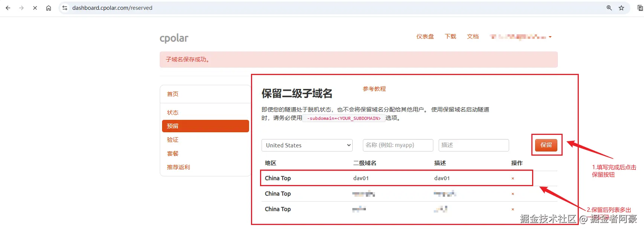Open 首页 in the sidebar

coord(173,94)
